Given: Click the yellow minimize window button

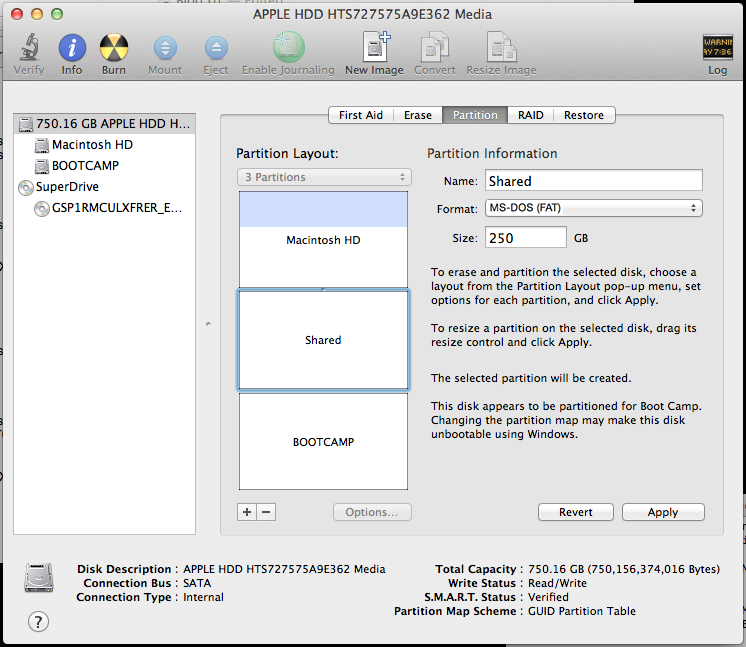Looking at the screenshot, I should (x=37, y=14).
